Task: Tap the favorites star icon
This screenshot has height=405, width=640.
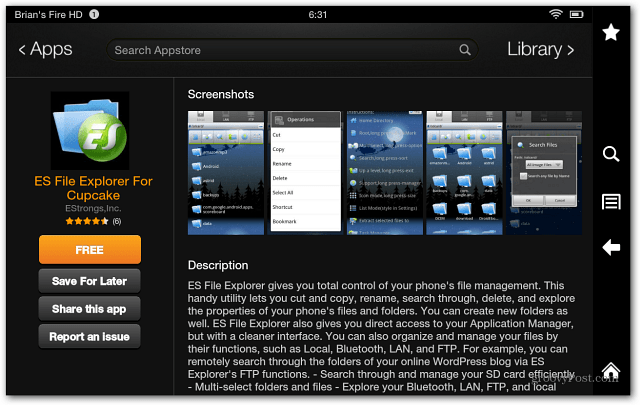Action: [611, 32]
